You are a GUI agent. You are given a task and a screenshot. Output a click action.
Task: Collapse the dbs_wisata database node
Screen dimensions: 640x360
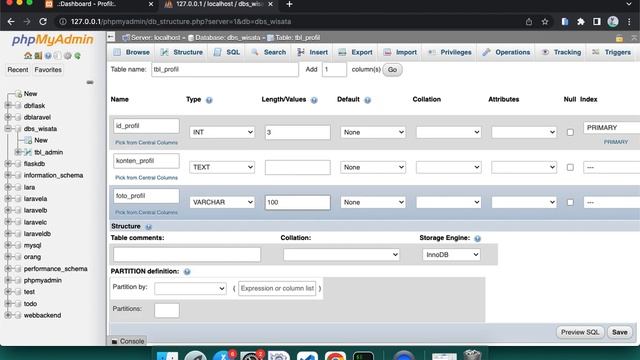(8, 129)
